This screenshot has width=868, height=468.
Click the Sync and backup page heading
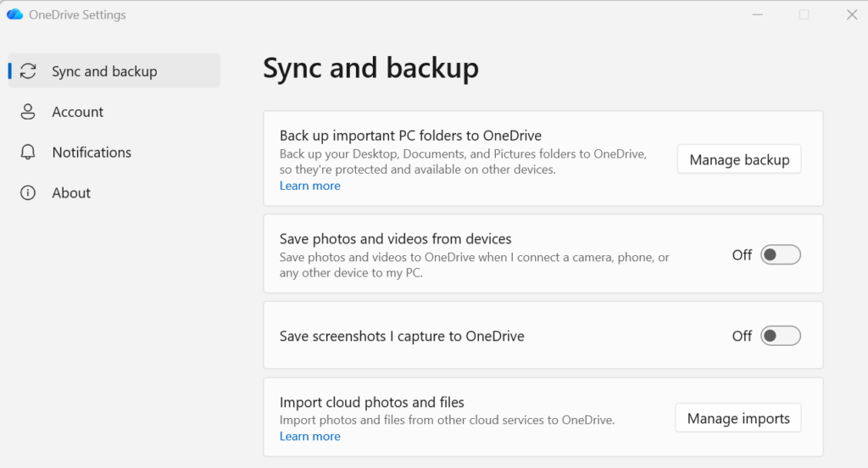point(371,69)
